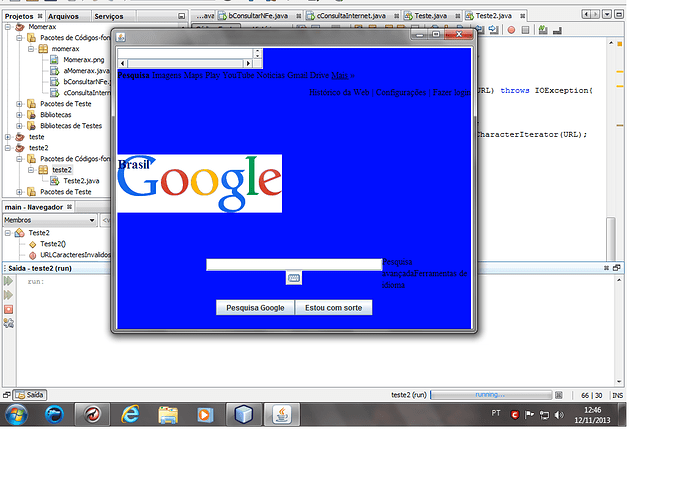Click the blue round taskbar icon next to Start
This screenshot has width=690, height=500.
pyautogui.click(x=55, y=415)
